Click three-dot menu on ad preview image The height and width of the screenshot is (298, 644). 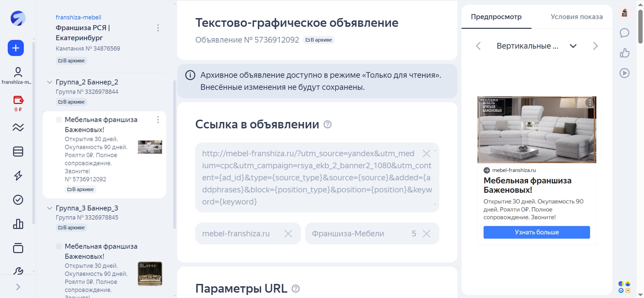(590, 103)
